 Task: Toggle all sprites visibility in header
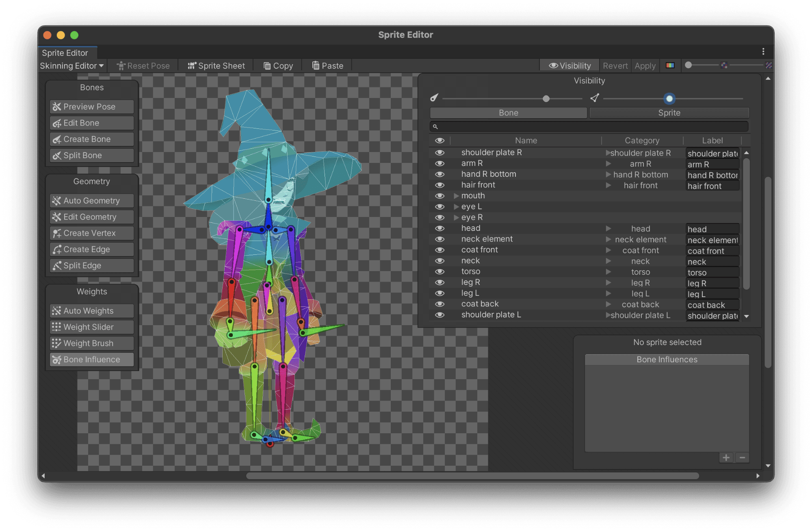pos(440,140)
